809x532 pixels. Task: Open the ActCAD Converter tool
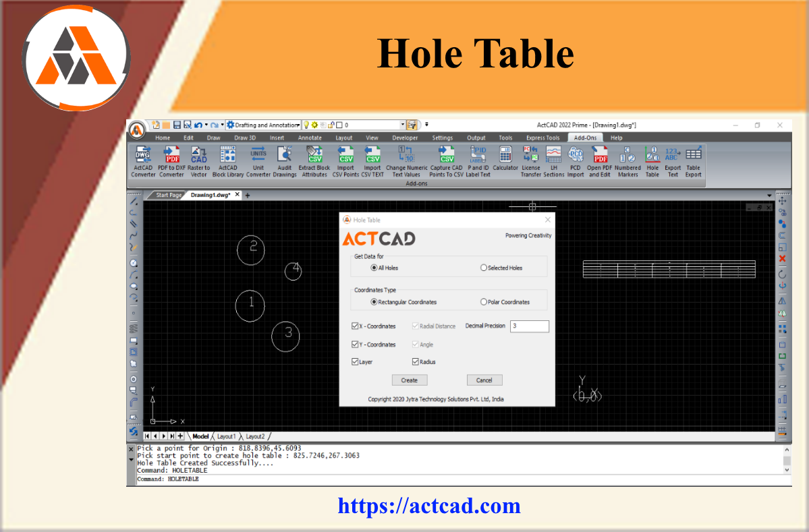coord(143,162)
